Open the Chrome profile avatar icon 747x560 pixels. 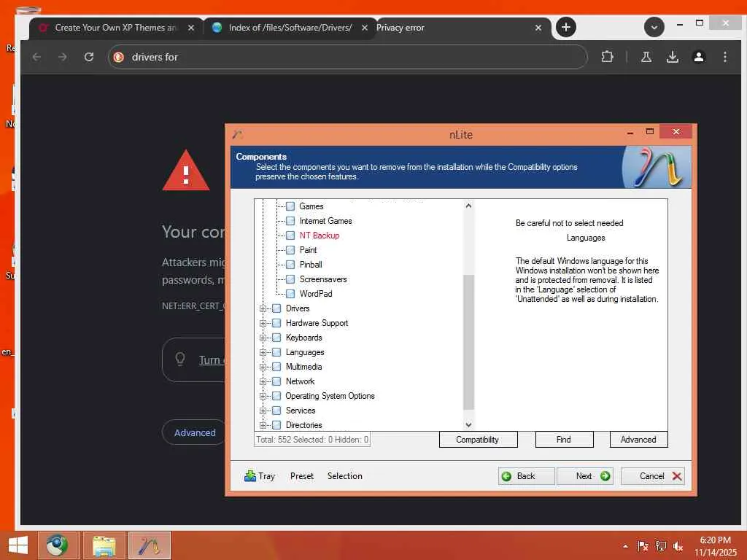click(698, 57)
